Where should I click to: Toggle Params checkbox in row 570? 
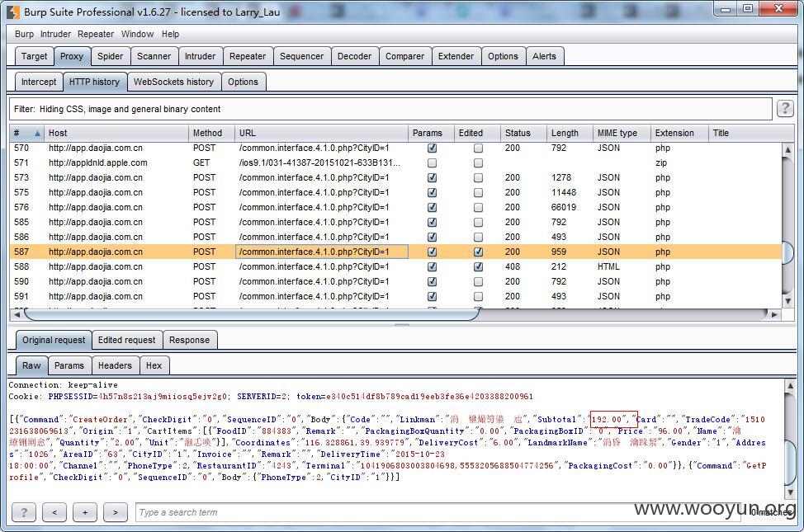433,148
